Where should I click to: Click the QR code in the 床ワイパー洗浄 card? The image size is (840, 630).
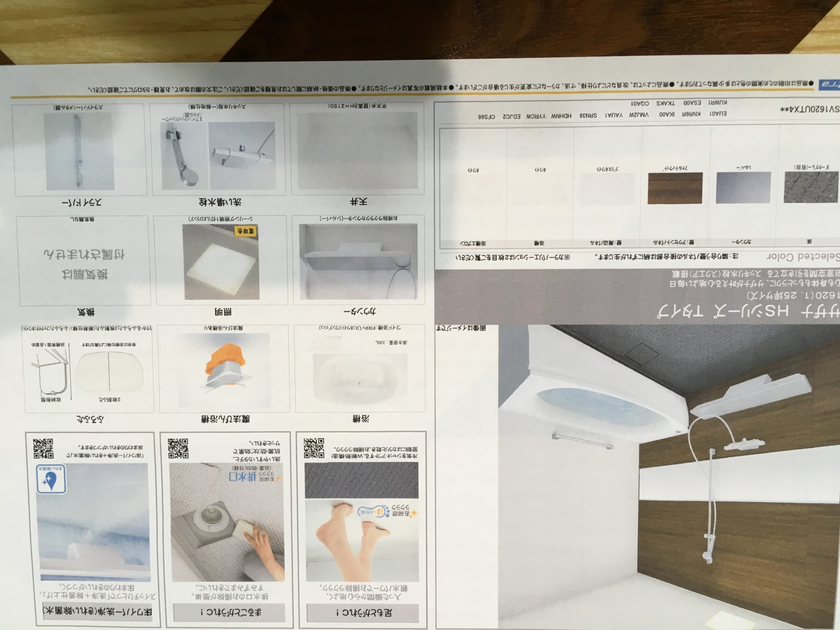[43, 448]
